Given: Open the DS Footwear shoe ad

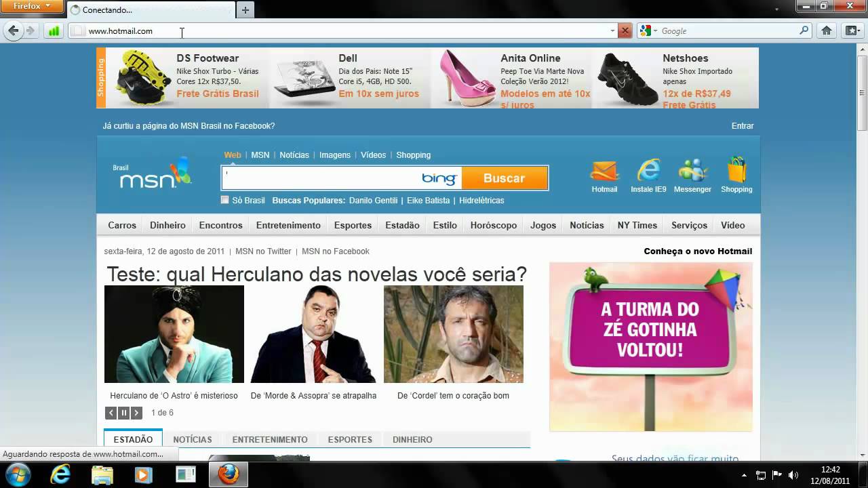Looking at the screenshot, I should click(188, 78).
